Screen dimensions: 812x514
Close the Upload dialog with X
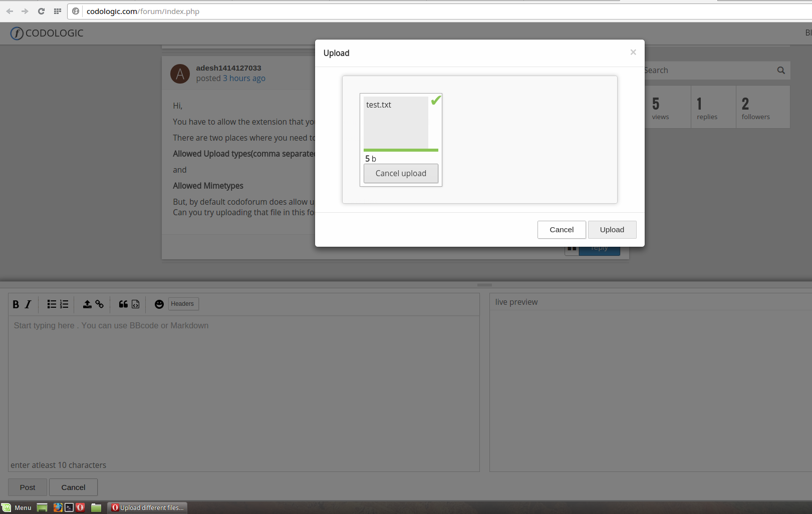633,53
